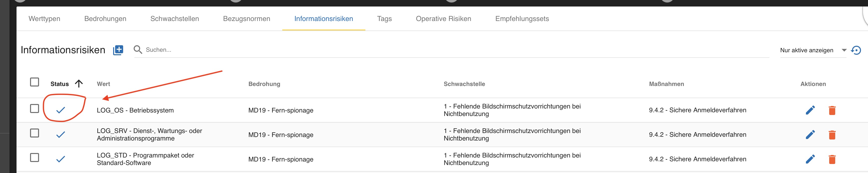Open the Schwachstellen section
The image size is (868, 173).
tap(175, 19)
